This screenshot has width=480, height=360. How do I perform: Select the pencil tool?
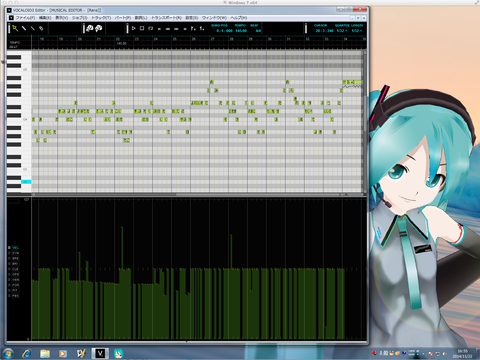point(24,29)
